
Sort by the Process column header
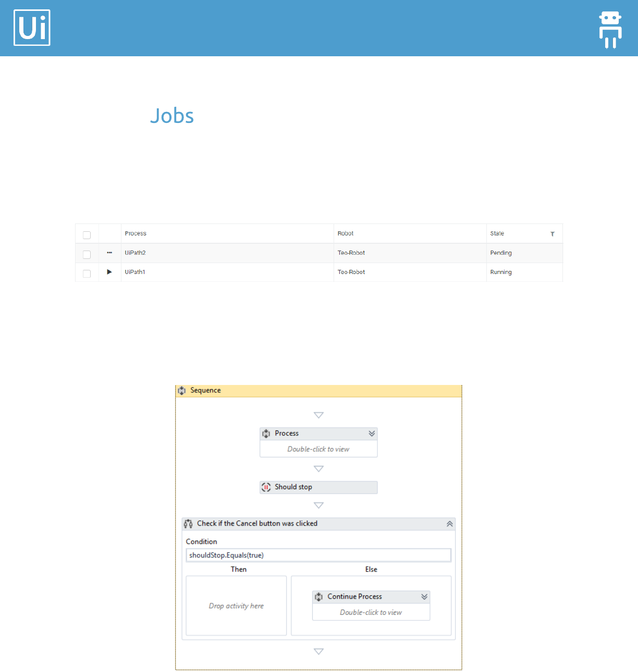[136, 233]
